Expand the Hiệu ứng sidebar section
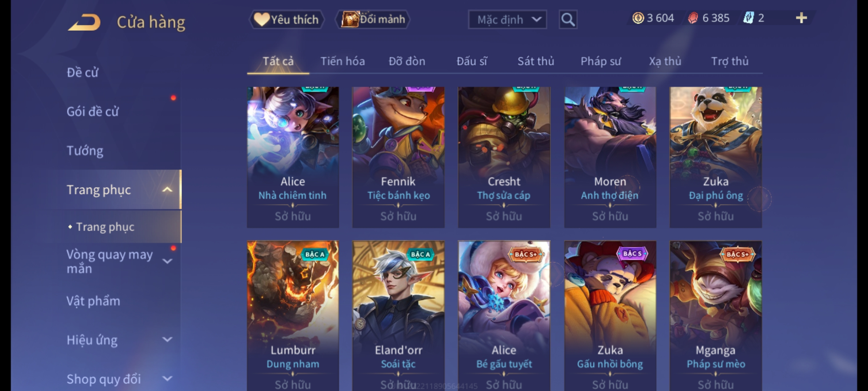The height and width of the screenshot is (391, 868). point(167,340)
